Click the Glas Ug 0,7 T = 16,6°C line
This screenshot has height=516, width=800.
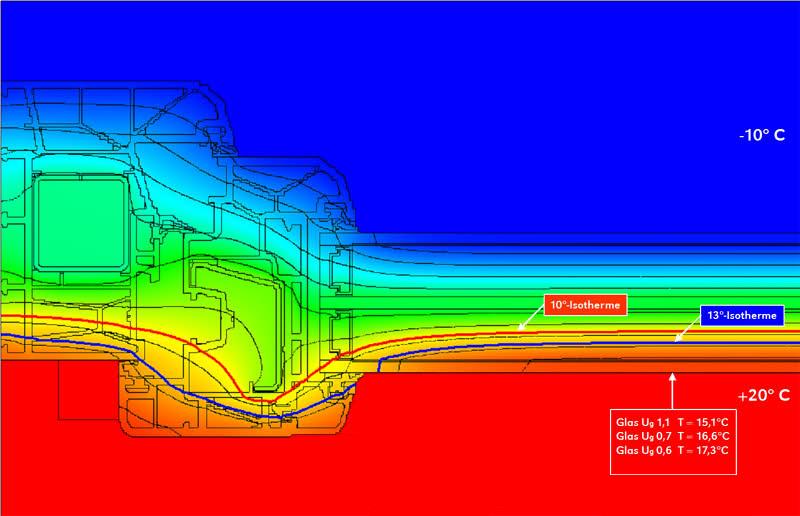(x=672, y=438)
